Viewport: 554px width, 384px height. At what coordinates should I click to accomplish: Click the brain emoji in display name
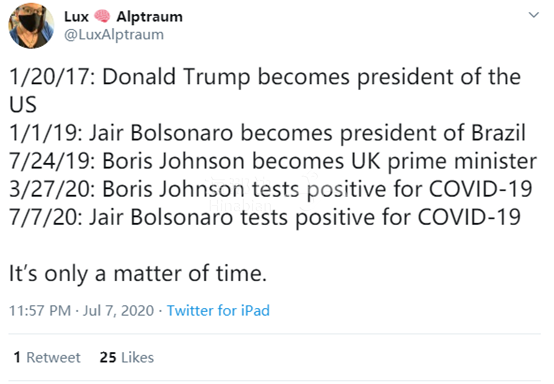[102, 16]
